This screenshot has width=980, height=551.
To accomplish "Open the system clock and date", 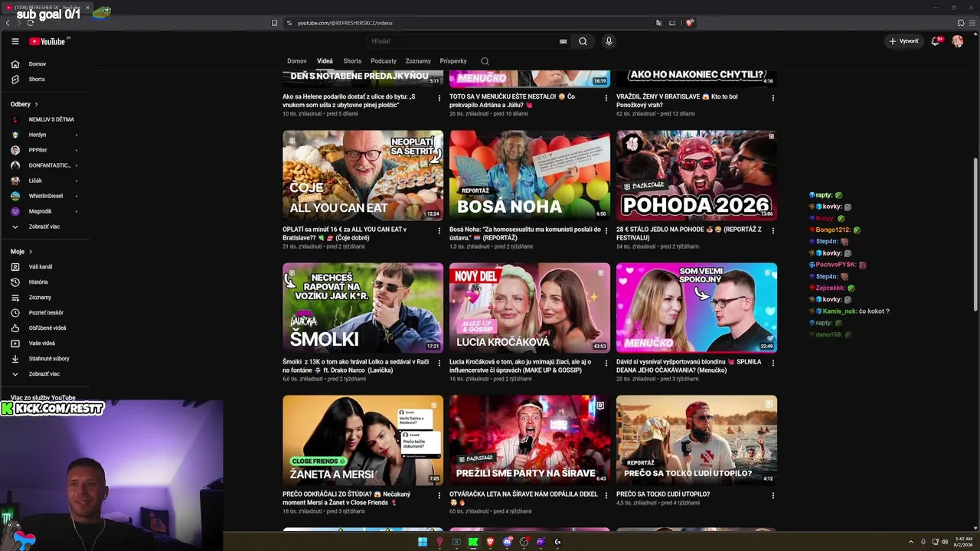I will [963, 542].
